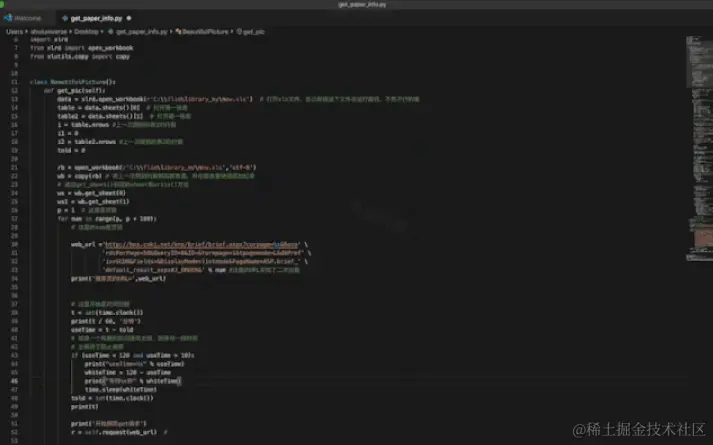Click the 'wb = copy(rb)' line
The height and width of the screenshot is (445, 713).
(x=80, y=176)
